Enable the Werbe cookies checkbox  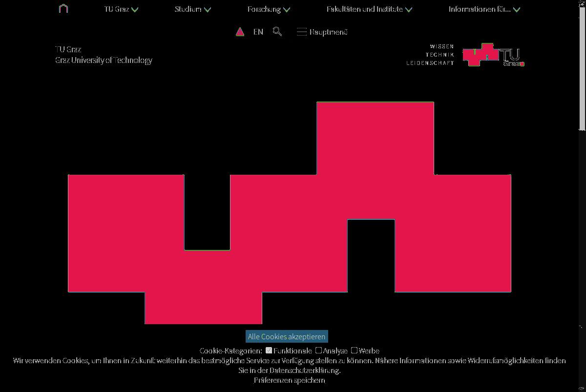[354, 350]
